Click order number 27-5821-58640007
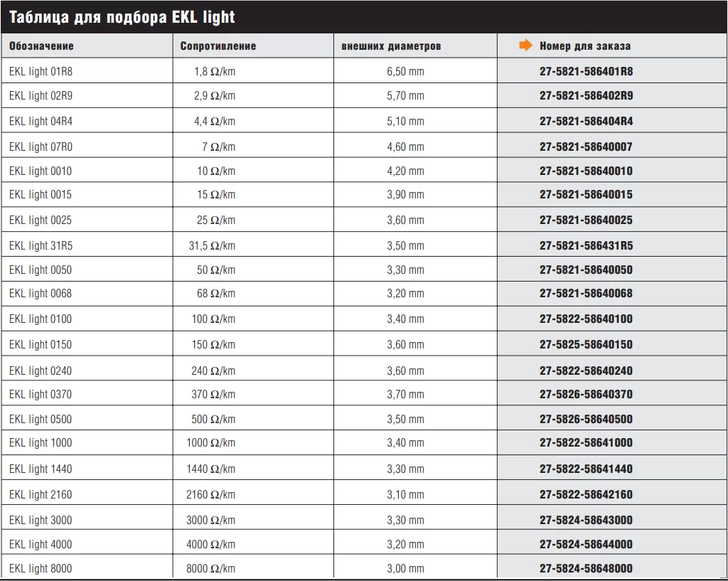This screenshot has width=728, height=581. point(586,147)
